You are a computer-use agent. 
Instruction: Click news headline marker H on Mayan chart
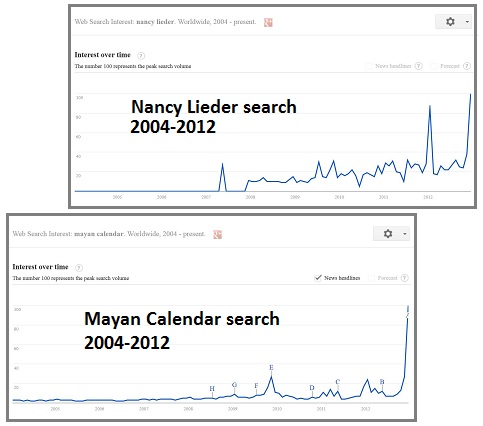pyautogui.click(x=212, y=389)
